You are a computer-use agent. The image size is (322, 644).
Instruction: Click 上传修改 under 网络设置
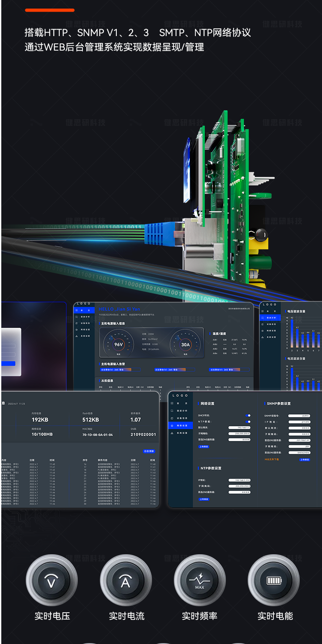(x=204, y=447)
